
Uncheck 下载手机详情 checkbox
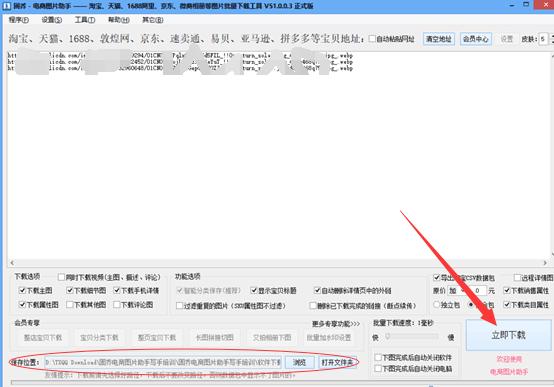(x=117, y=291)
